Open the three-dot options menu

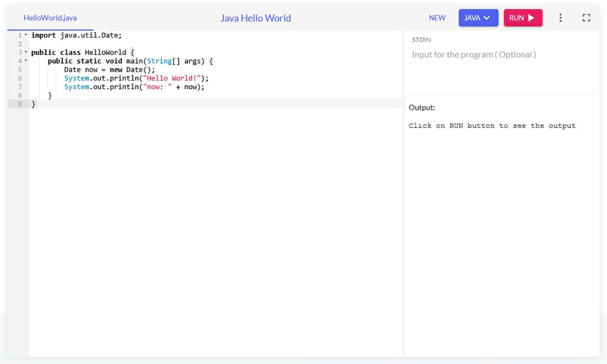(560, 18)
